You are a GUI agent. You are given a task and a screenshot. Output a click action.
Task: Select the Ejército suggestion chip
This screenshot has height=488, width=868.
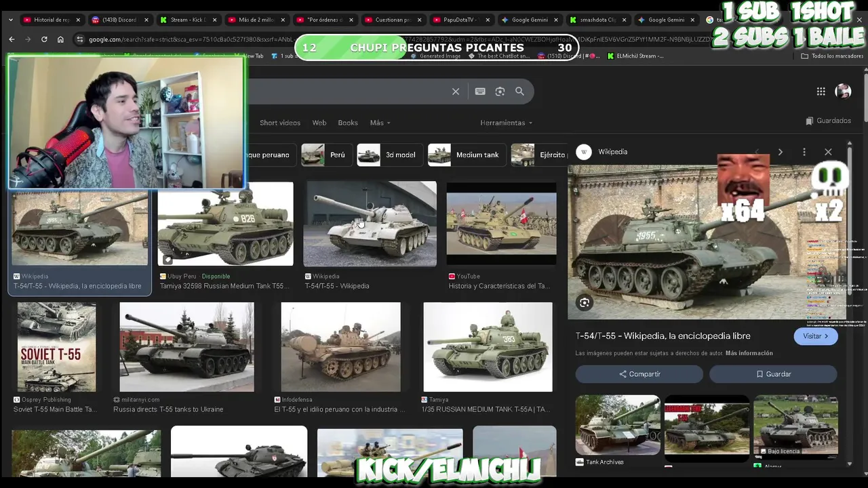[539, 155]
